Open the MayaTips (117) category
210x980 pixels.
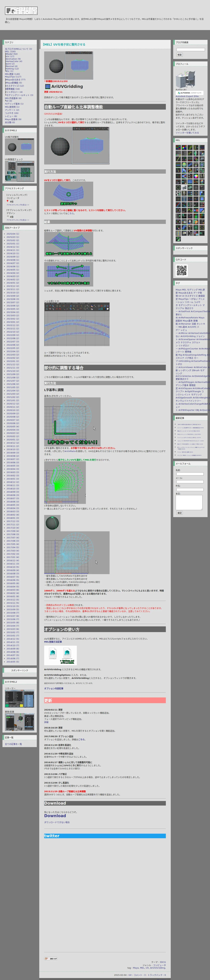click(13, 77)
